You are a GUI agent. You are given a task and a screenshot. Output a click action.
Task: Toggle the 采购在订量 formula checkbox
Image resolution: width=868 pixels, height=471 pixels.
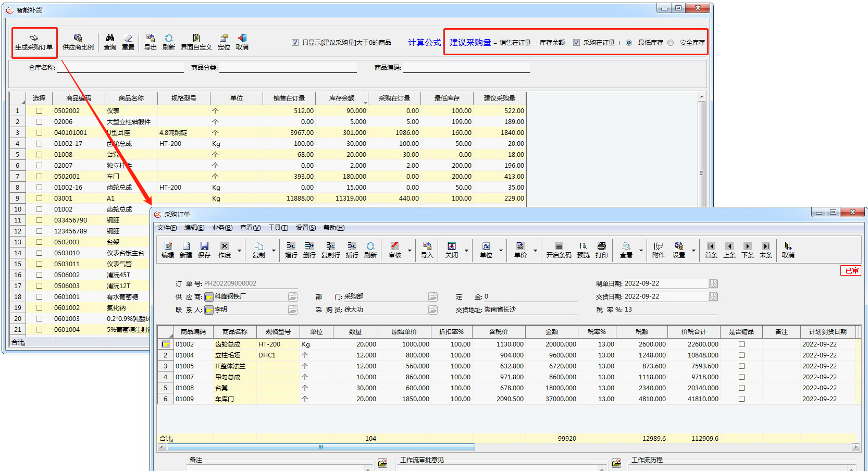coord(576,43)
